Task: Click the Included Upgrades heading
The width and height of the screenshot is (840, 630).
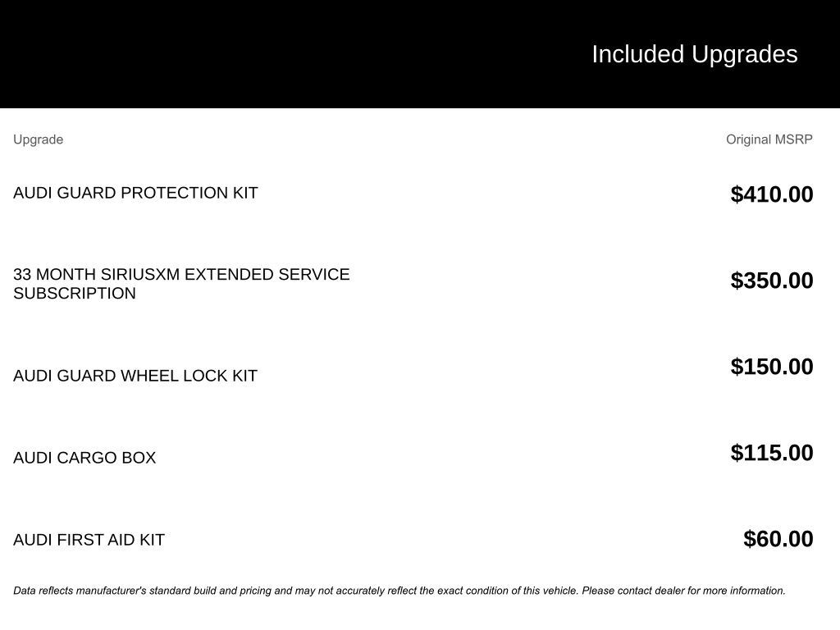Action: pos(694,54)
